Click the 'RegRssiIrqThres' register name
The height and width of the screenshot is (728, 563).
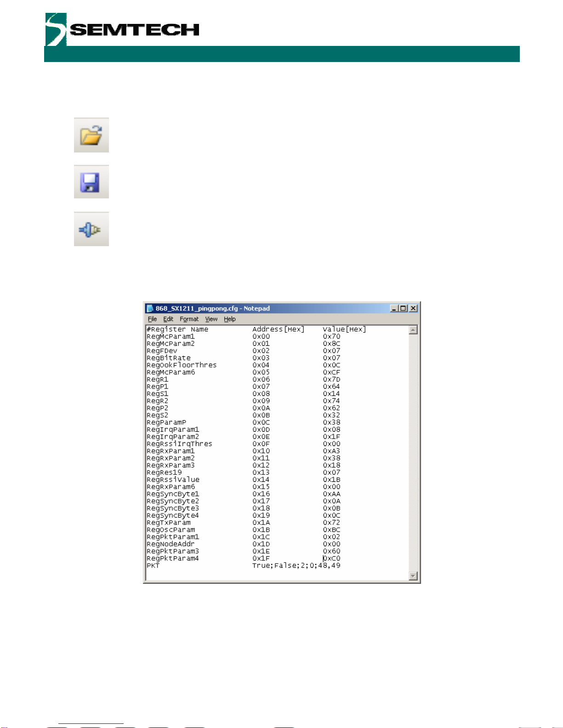coord(180,444)
